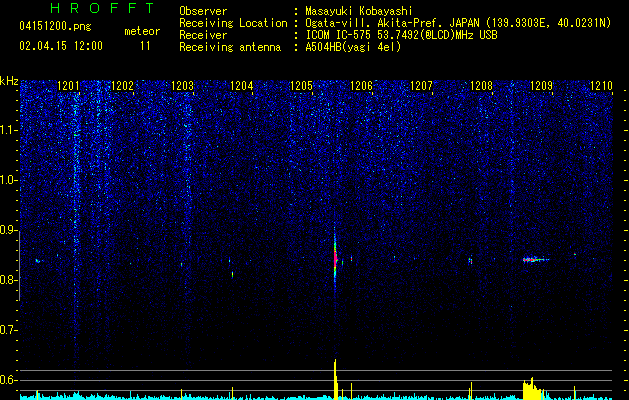Click the Receiving Location label
This screenshot has width=629, height=400.
(x=233, y=23)
